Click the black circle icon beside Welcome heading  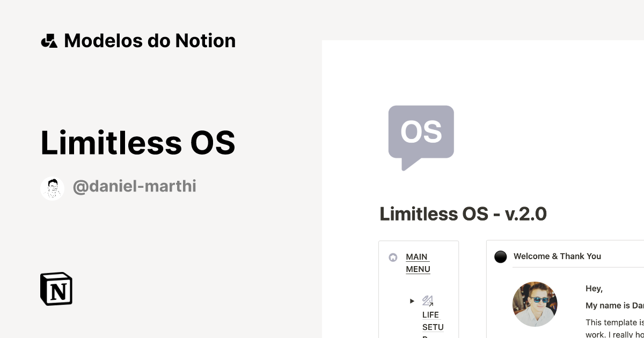click(500, 256)
